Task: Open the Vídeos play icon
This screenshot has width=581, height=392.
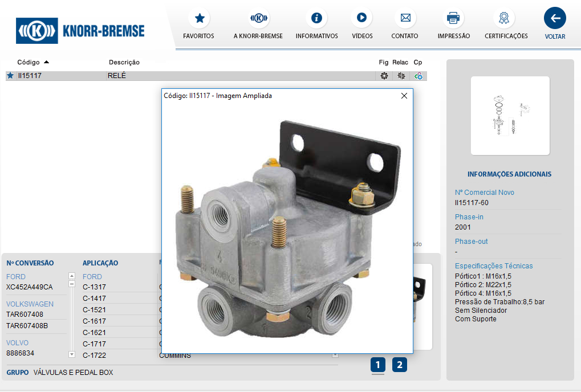Action: click(361, 18)
